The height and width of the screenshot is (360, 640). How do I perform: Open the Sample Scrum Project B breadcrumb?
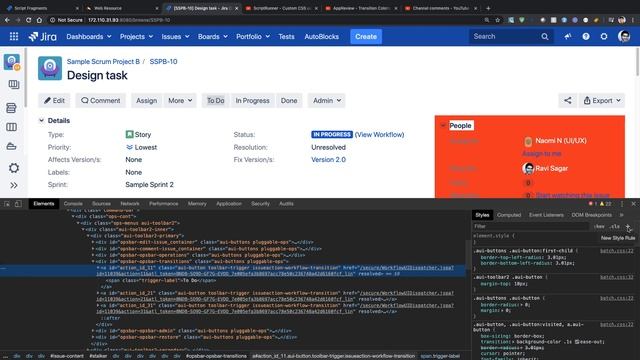103,62
